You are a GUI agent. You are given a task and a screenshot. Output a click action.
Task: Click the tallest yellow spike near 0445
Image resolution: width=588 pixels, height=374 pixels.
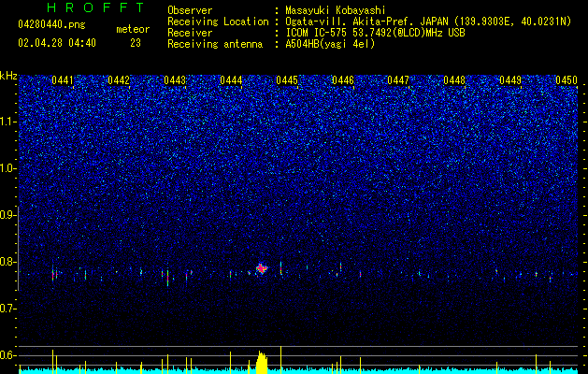280,360
